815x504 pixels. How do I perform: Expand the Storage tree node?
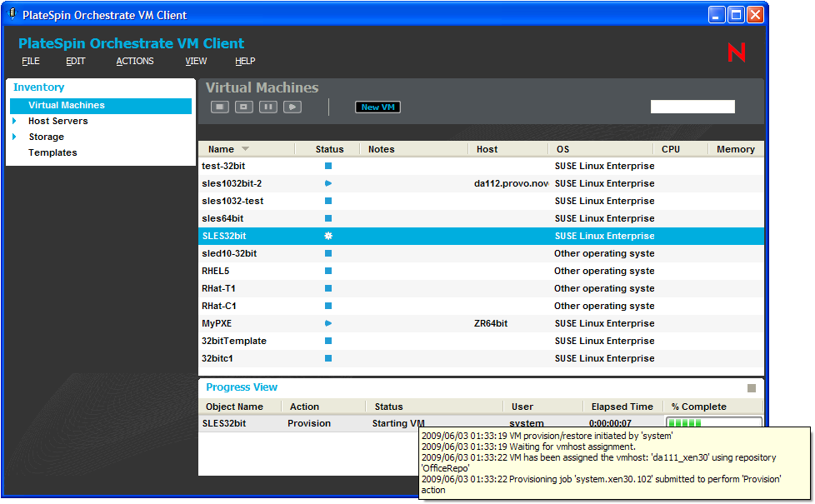[14, 137]
